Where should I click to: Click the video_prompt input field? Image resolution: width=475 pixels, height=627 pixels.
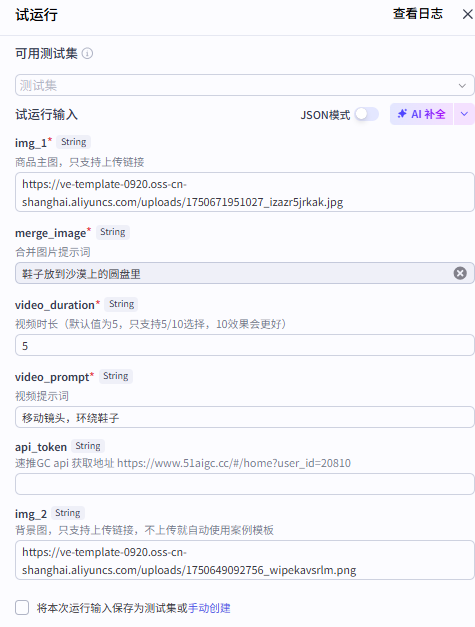(x=245, y=417)
